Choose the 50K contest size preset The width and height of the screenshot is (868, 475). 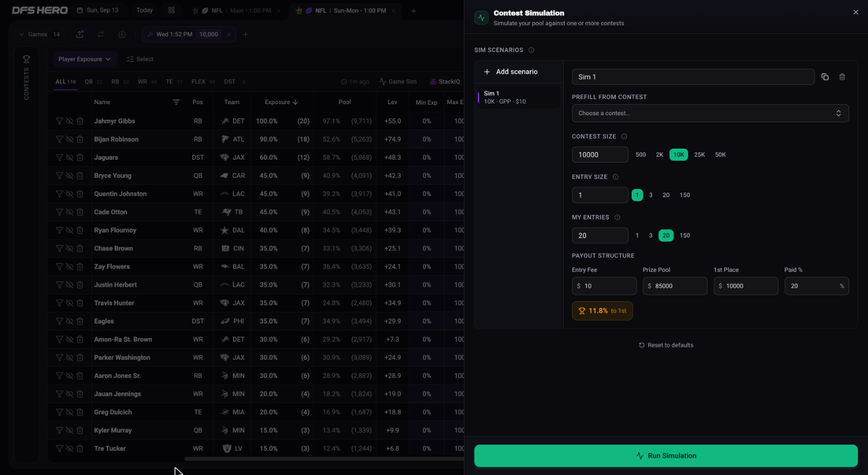[720, 155]
